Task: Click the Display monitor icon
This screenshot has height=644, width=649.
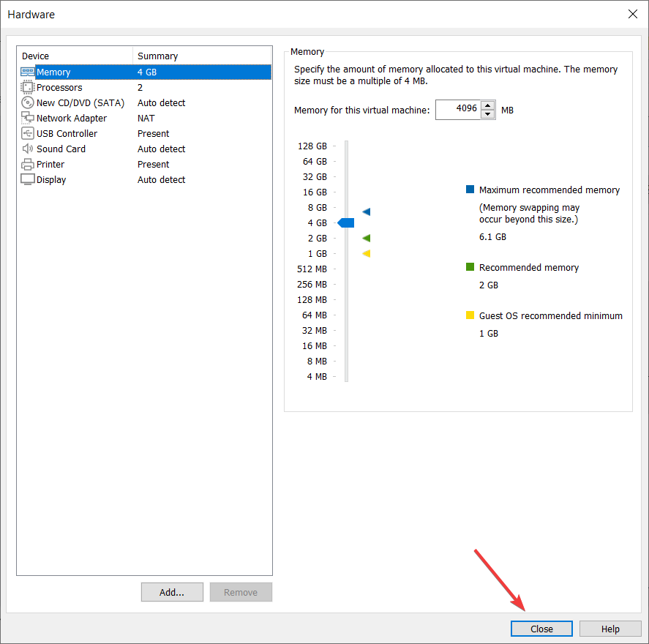Action: click(x=27, y=179)
